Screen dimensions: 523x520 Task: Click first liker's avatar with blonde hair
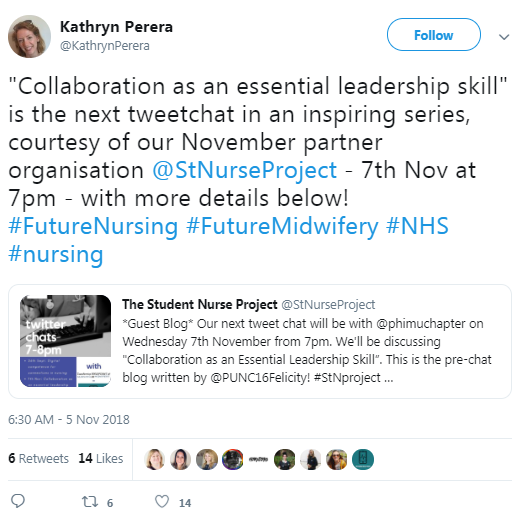click(154, 459)
